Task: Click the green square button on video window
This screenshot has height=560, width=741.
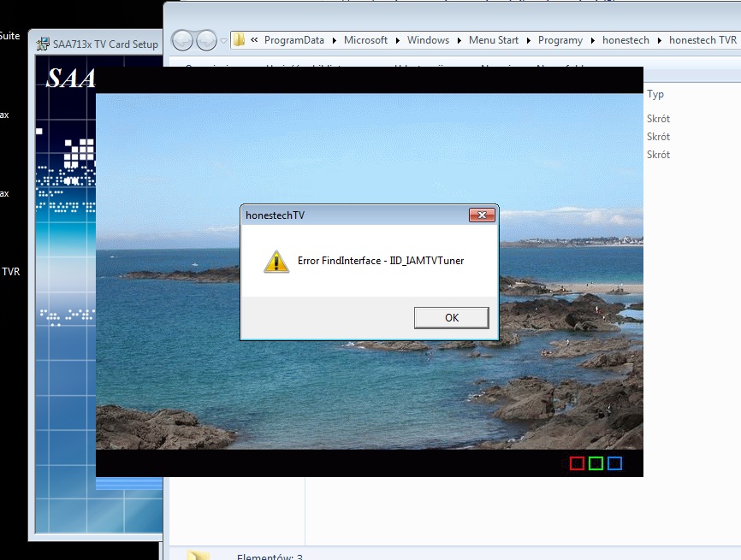Action: coord(596,463)
